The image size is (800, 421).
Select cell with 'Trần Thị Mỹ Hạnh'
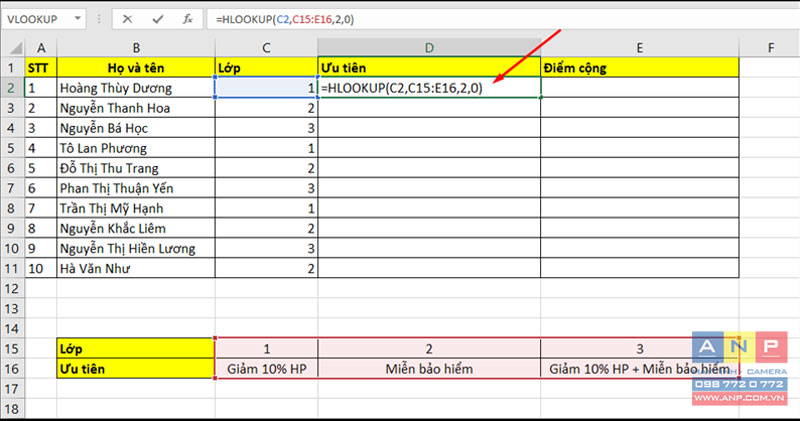[136, 208]
